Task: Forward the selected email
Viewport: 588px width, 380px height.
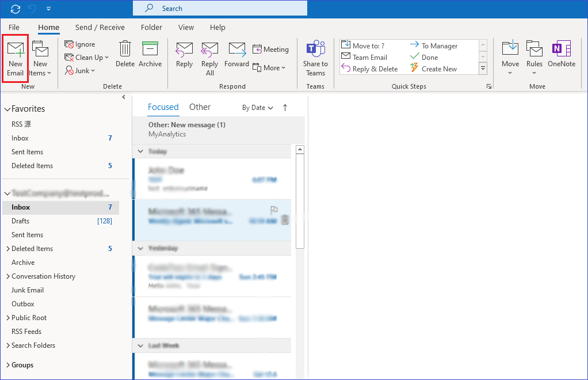Action: point(236,50)
